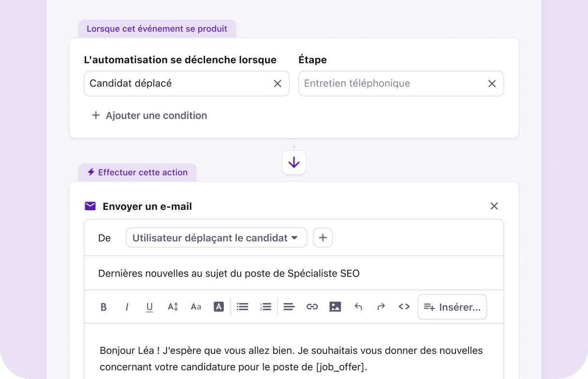Screen dimensions: 588x379
Task: Create a numbered list
Action: point(265,306)
